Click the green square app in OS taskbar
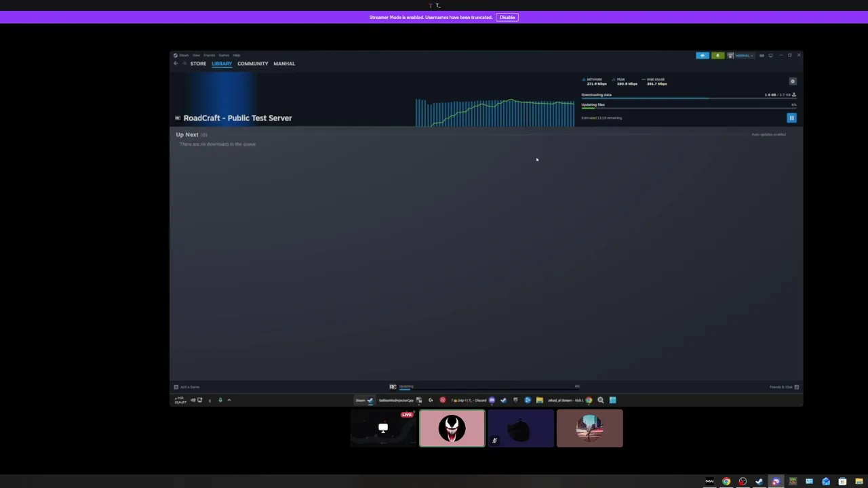868x488 pixels. 792,482
